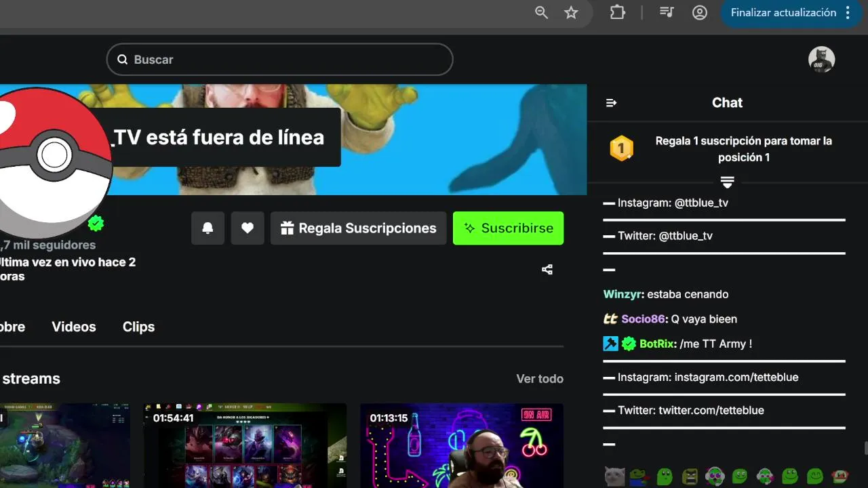Click the gold number 1 gift rank badge
The width and height of the screenshot is (868, 488).
[621, 148]
